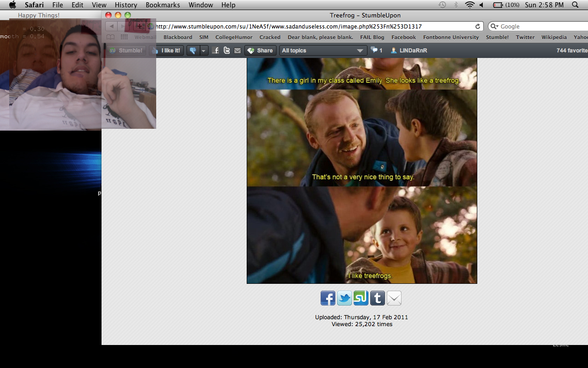
Task: Open the Google search suggestions magnifier dropdown
Action: [x=495, y=27]
